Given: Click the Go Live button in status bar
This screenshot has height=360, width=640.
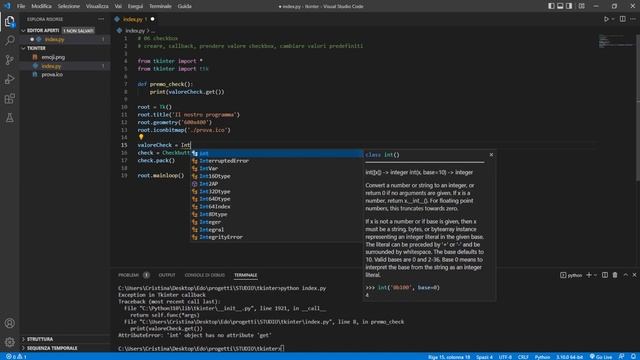Looking at the screenshot, I should 601,357.
